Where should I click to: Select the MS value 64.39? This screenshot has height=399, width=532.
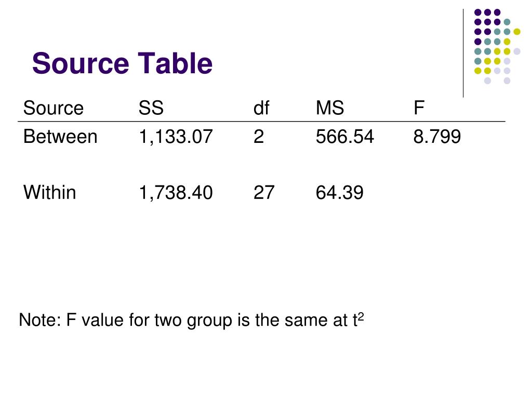coord(340,192)
